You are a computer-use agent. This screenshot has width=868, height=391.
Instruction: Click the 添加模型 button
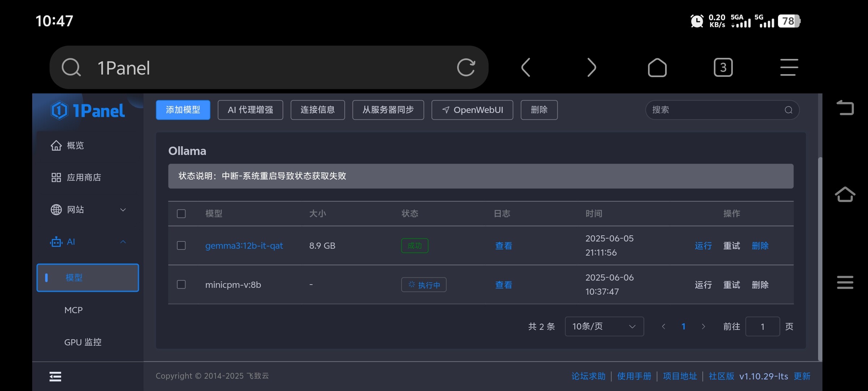point(183,110)
